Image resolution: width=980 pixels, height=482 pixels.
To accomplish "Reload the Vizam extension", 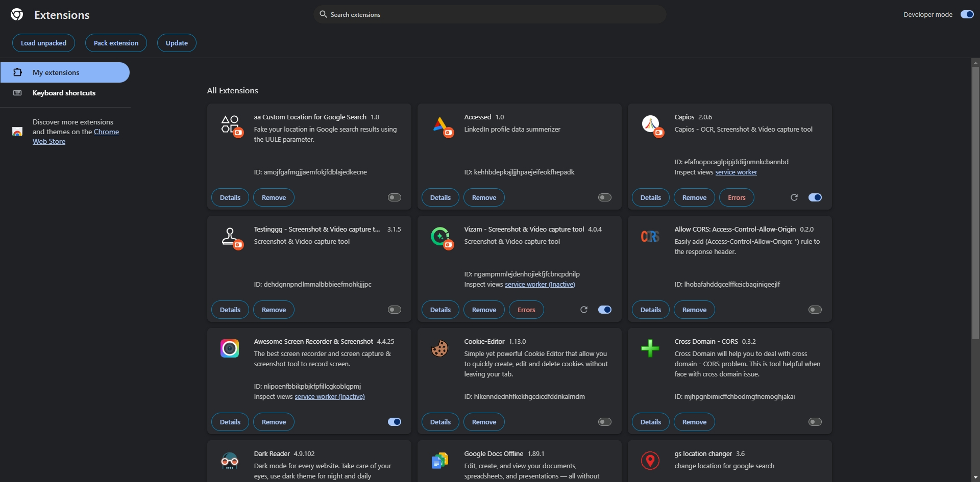I will [x=584, y=310].
